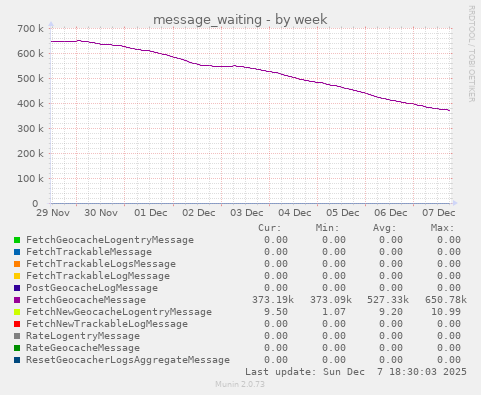Image resolution: width=481 pixels, height=395 pixels.
Task: Select the RateLogentryMessage legend label
Action: 83,336
